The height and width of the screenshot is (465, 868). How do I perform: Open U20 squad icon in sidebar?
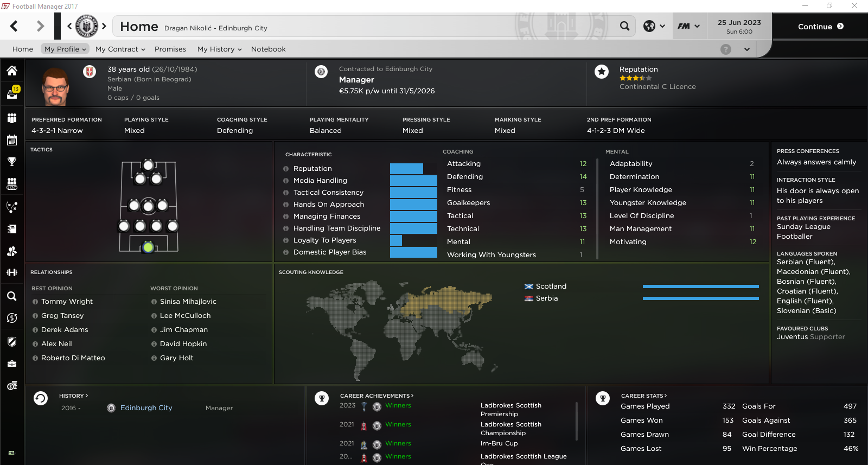tap(12, 184)
